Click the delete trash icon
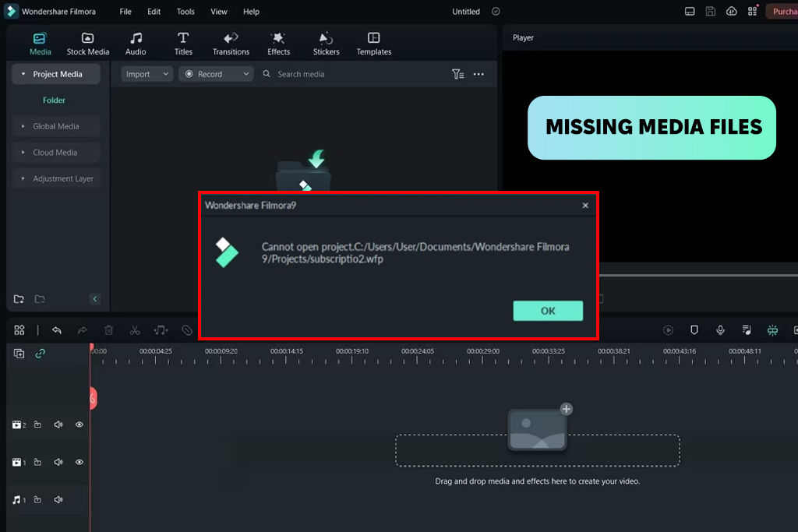Image resolution: width=798 pixels, height=532 pixels. pos(108,330)
